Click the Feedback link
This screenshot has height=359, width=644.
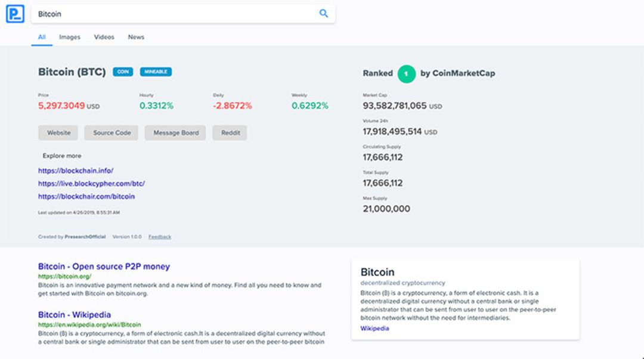pos(160,237)
